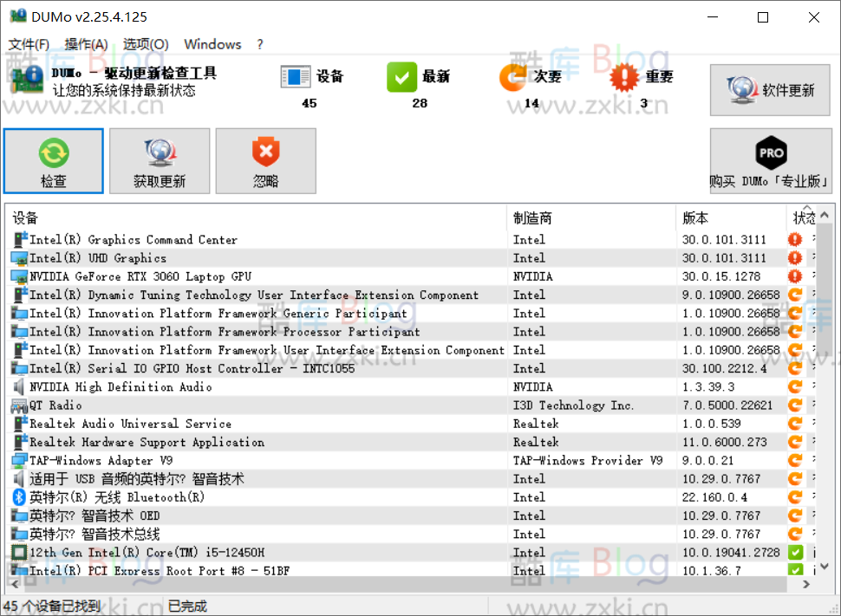Image resolution: width=841 pixels, height=616 pixels.
Task: Click the 检查 refresh scan icon
Action: coord(53,153)
